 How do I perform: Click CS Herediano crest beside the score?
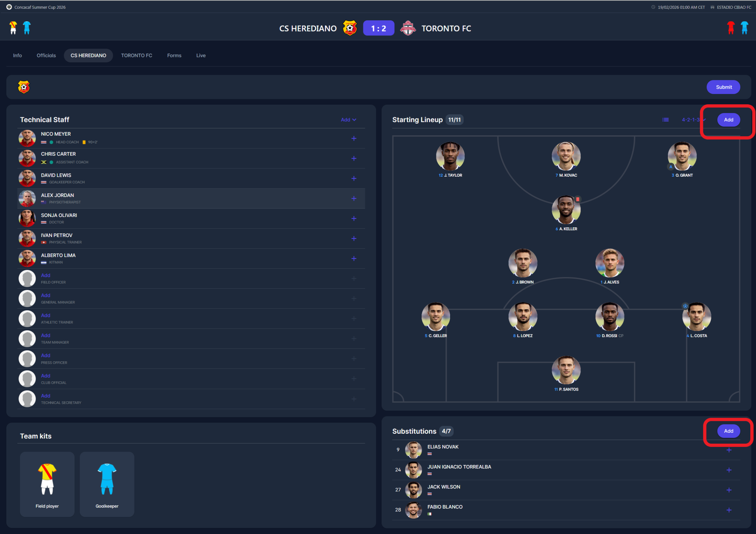tap(350, 28)
